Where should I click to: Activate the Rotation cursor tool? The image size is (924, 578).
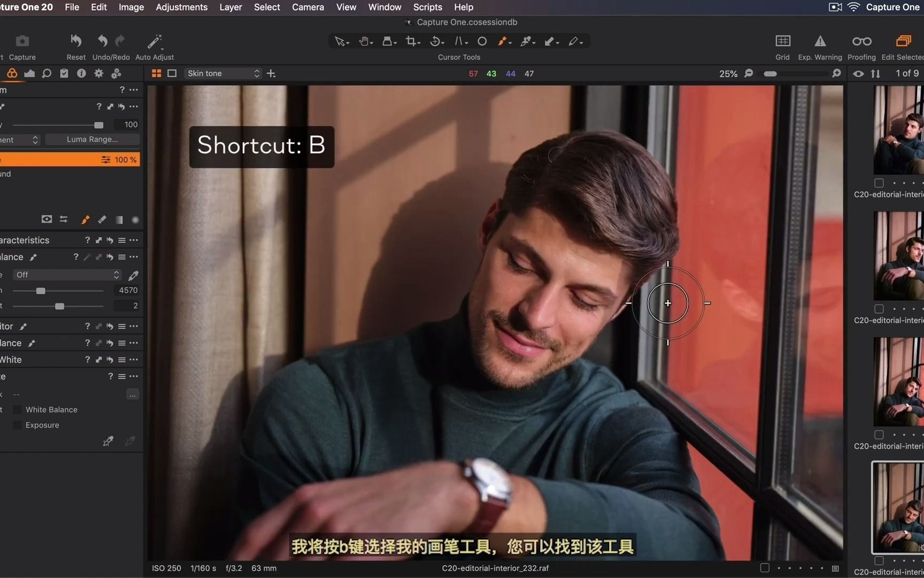click(436, 41)
